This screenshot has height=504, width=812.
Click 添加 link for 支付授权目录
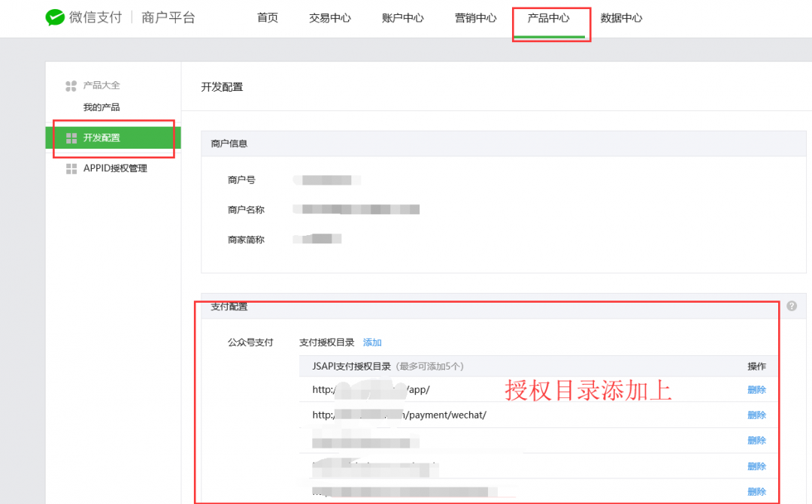372,343
